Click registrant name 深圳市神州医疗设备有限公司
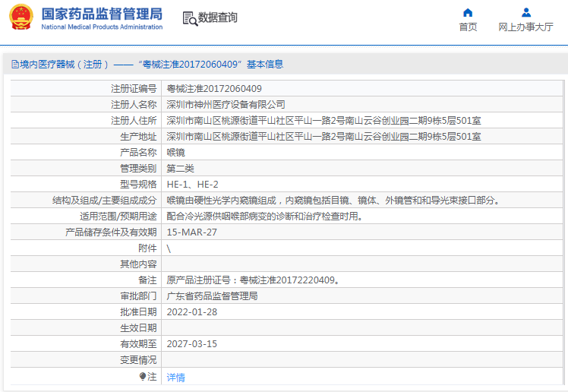The height and width of the screenshot is (392, 568). (x=226, y=105)
